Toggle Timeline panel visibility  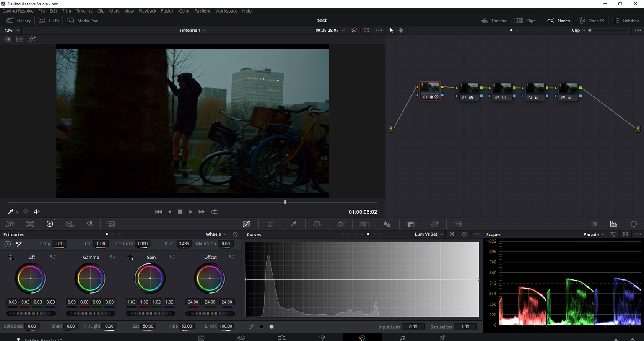(494, 21)
